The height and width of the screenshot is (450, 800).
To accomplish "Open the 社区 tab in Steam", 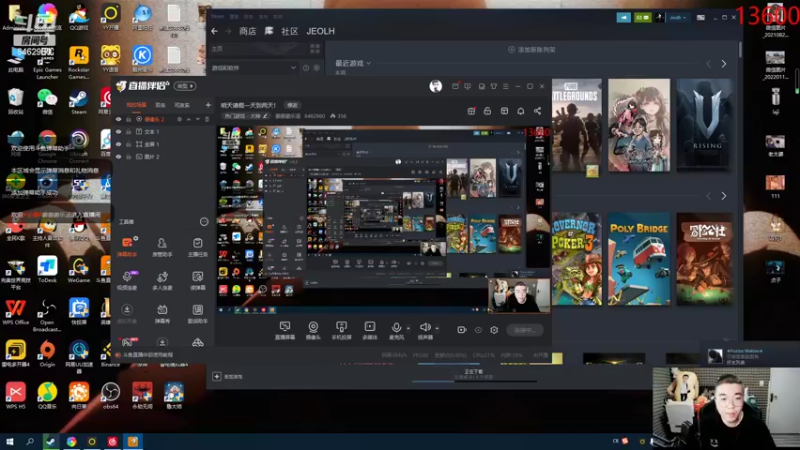I will [x=289, y=31].
